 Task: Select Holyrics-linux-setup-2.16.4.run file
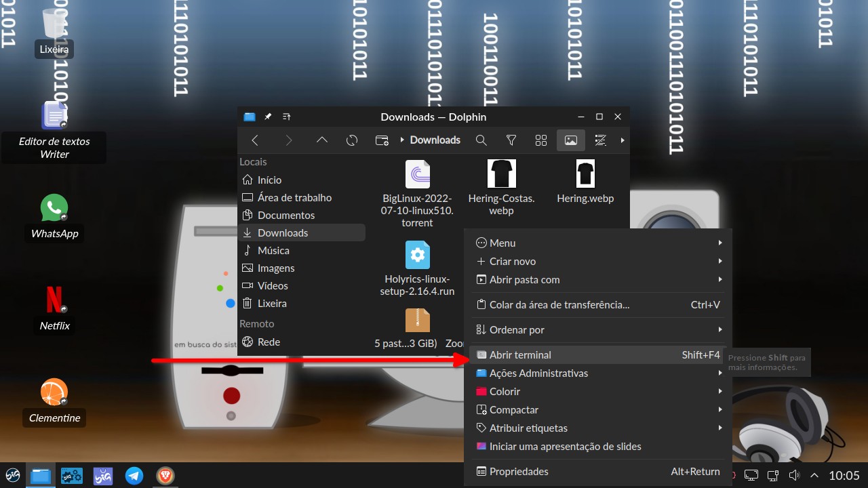tap(418, 268)
